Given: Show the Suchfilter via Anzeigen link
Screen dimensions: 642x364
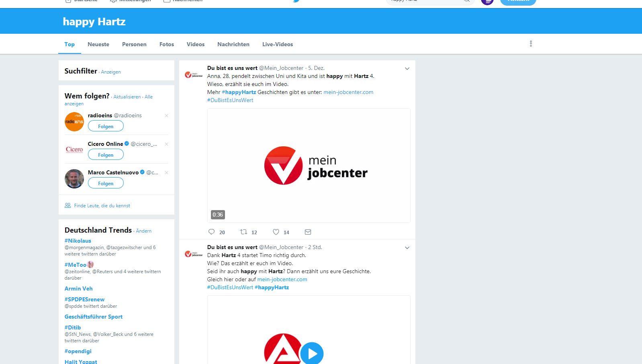Looking at the screenshot, I should click(x=111, y=72).
